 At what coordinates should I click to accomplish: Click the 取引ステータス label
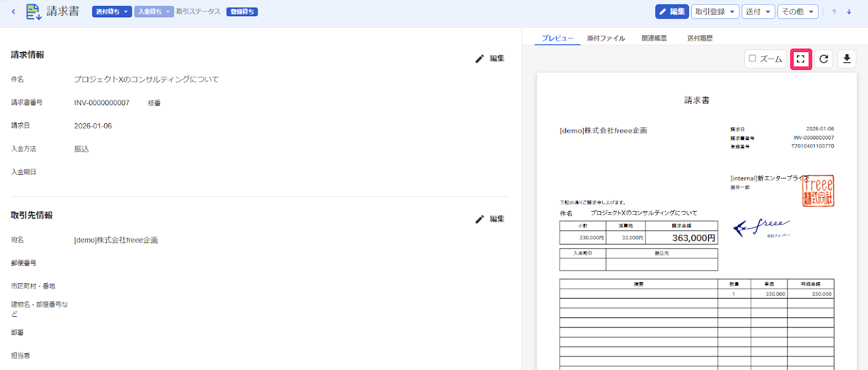[198, 11]
